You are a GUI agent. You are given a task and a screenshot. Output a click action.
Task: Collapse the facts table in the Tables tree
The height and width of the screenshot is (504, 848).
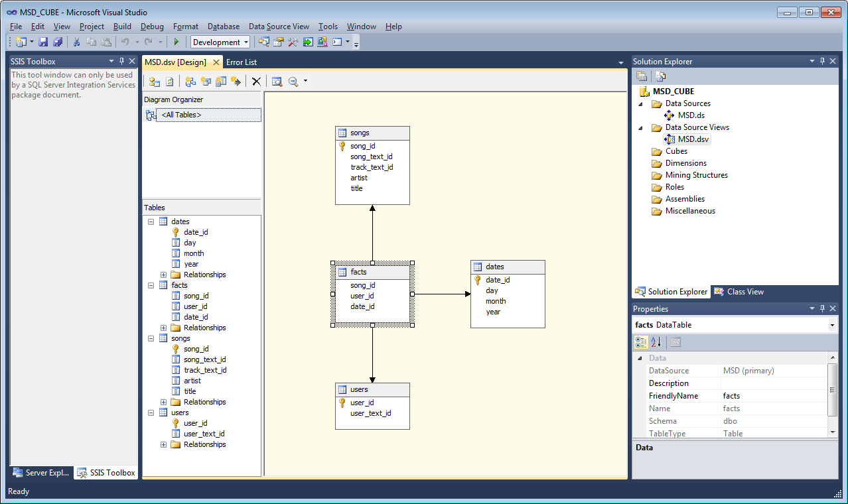151,285
